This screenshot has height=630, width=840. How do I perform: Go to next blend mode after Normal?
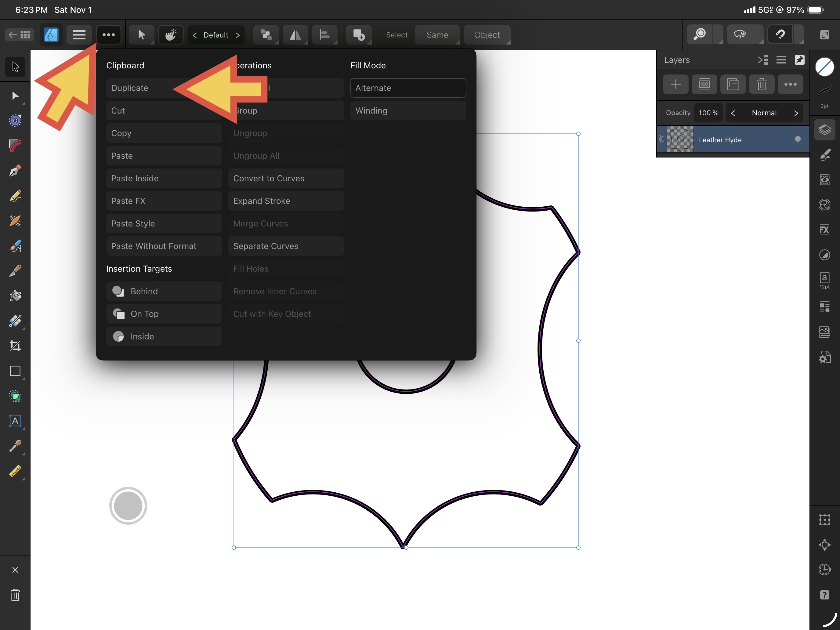[x=796, y=113]
